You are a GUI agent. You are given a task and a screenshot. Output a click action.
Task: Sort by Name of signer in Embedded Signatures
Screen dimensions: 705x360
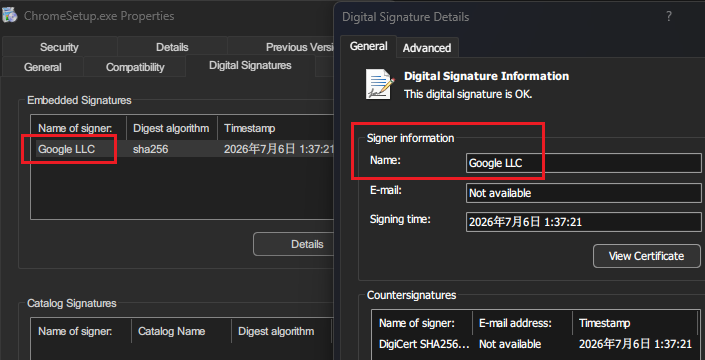(x=79, y=128)
